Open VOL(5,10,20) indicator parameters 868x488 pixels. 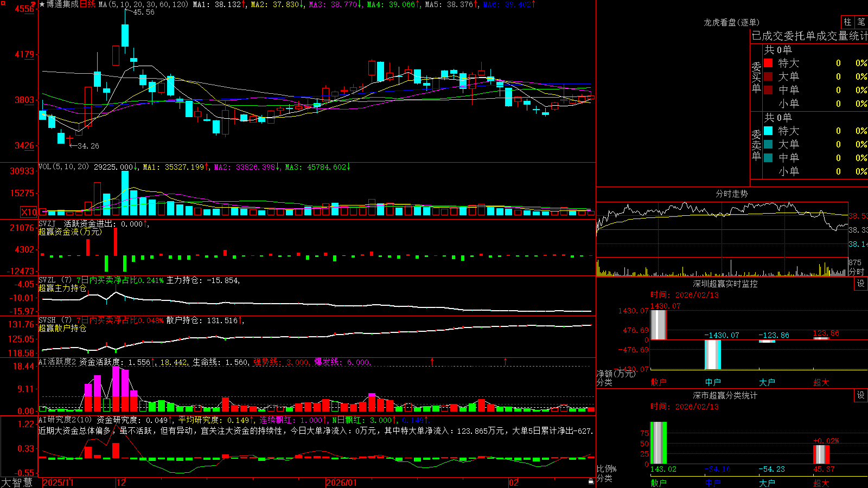coord(63,167)
